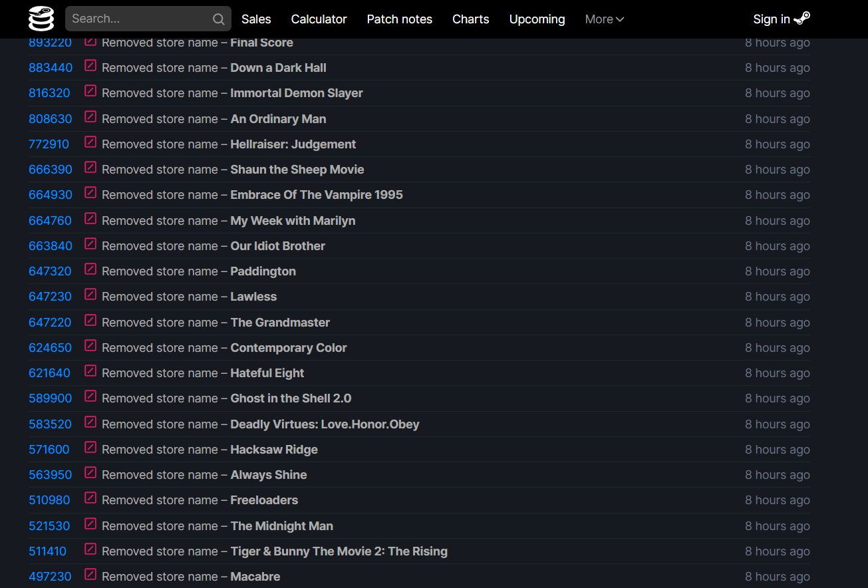Click the edit icon for Tiger & Bunny
Screen dimensions: 868x588
click(90, 549)
